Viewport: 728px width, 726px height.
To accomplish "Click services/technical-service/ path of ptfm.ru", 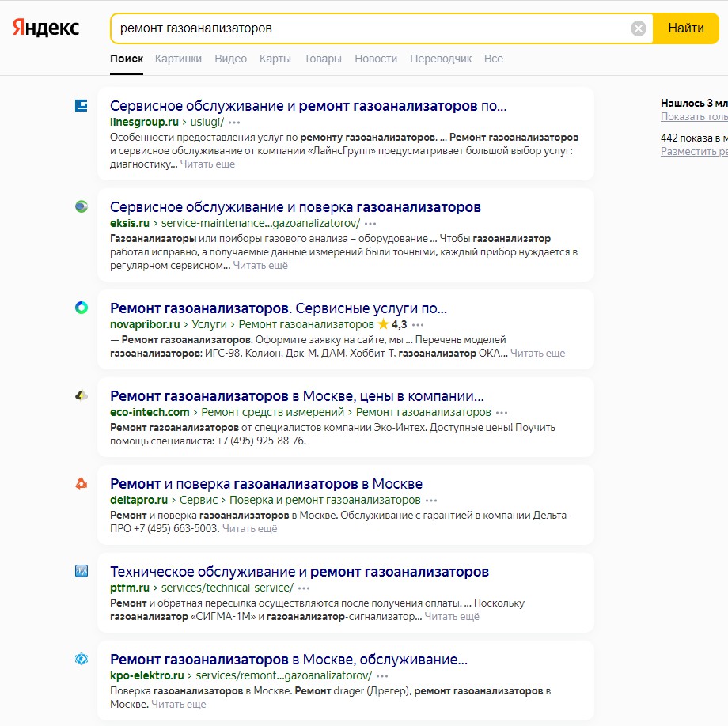I will click(x=227, y=588).
